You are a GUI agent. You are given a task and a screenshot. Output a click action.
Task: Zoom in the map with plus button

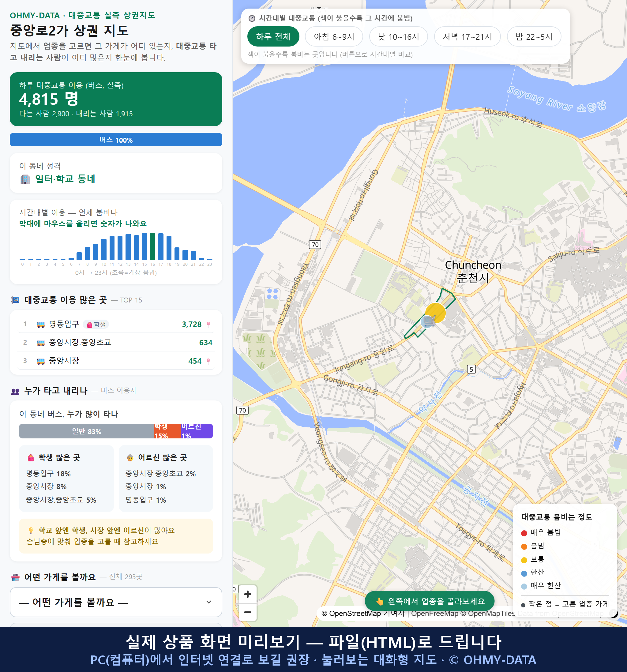point(247,594)
